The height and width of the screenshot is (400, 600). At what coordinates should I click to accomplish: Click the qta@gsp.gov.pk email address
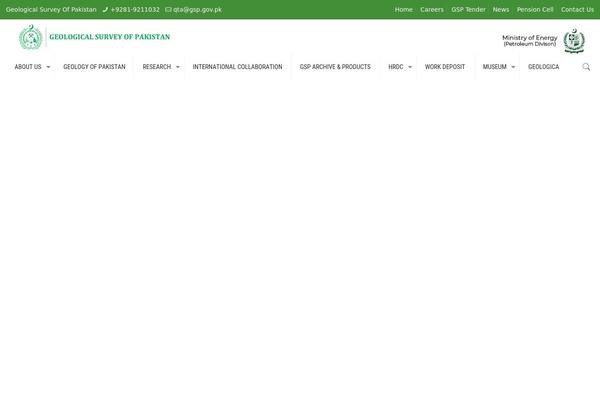point(197,10)
